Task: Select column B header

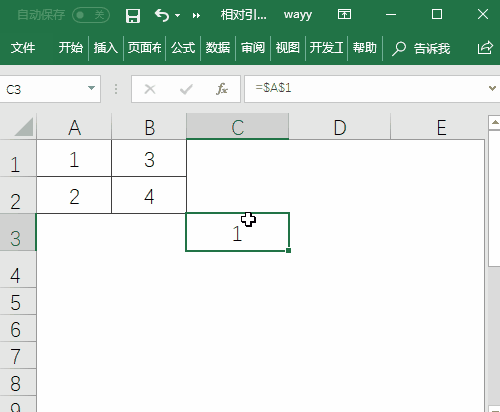Action: [x=149, y=127]
